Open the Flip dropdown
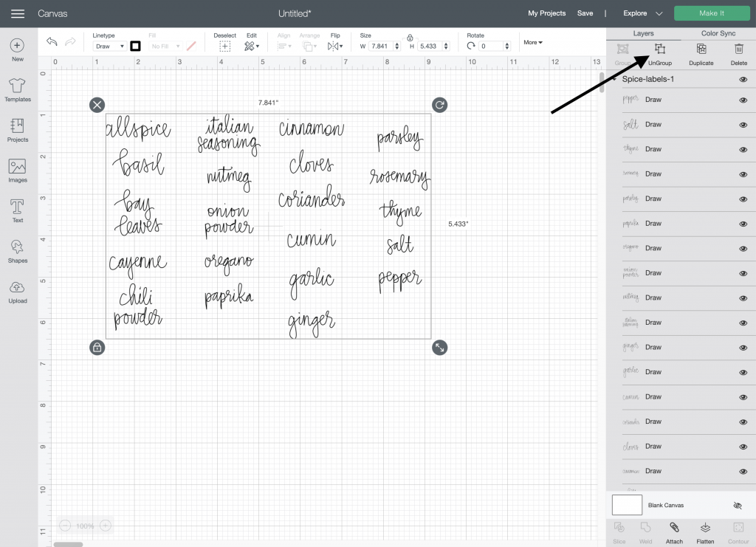Viewport: 756px width, 547px height. point(335,47)
